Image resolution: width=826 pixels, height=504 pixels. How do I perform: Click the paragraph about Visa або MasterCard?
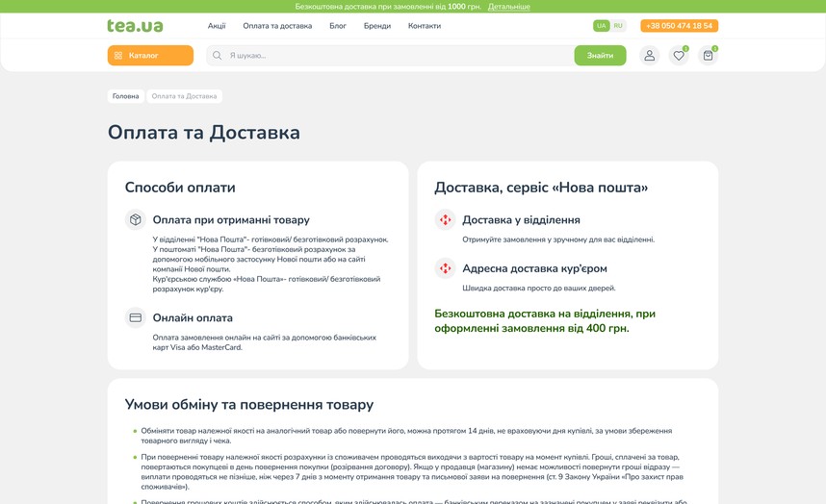pos(265,342)
